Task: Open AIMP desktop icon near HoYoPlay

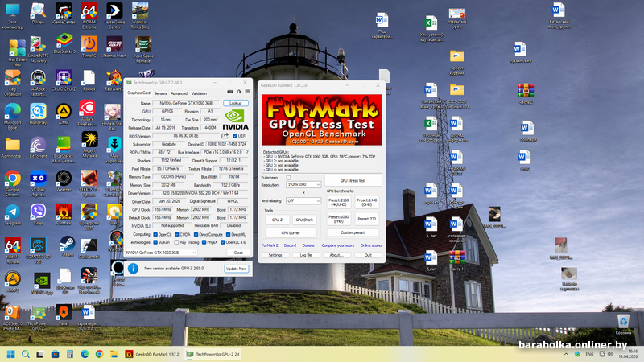Action: coord(64,113)
